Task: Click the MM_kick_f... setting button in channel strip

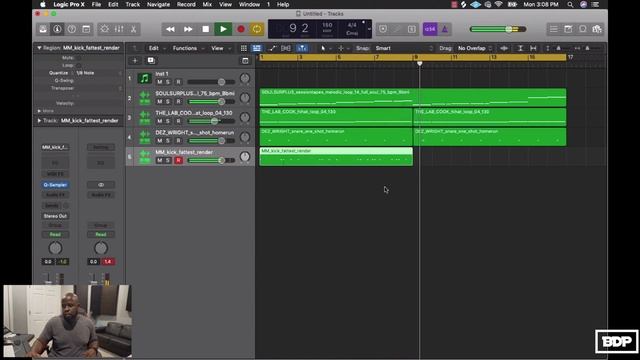Action: pos(55,147)
